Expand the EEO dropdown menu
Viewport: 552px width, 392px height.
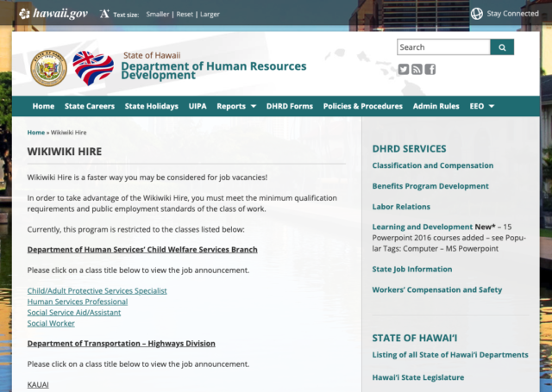[481, 106]
